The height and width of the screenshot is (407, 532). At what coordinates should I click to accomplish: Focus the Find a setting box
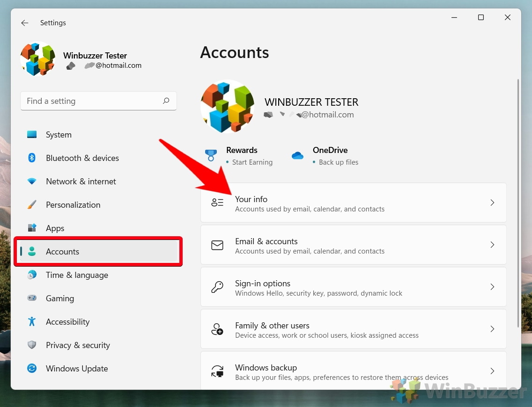[98, 101]
